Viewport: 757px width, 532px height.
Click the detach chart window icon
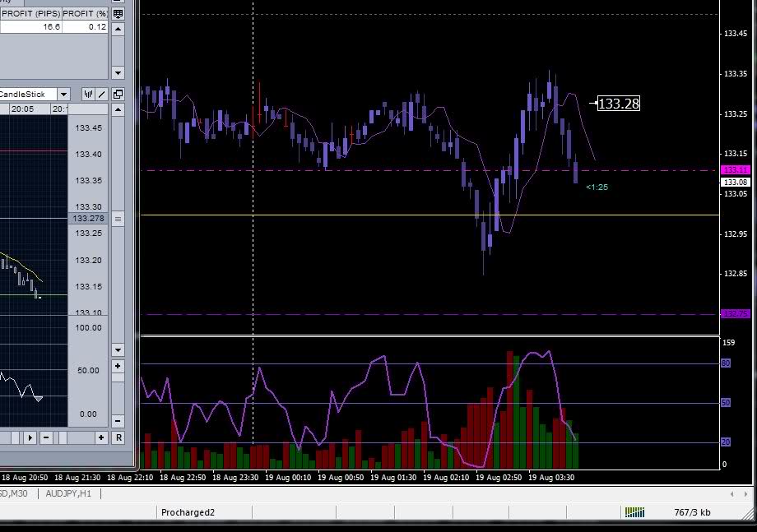point(118,95)
